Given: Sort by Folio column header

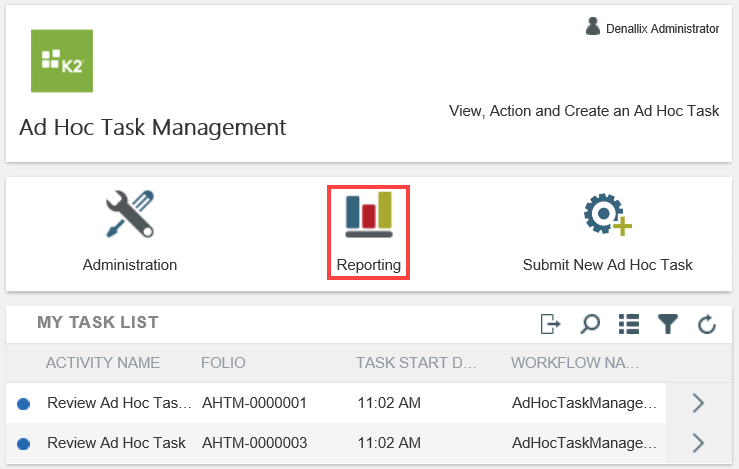Looking at the screenshot, I should tap(223, 362).
